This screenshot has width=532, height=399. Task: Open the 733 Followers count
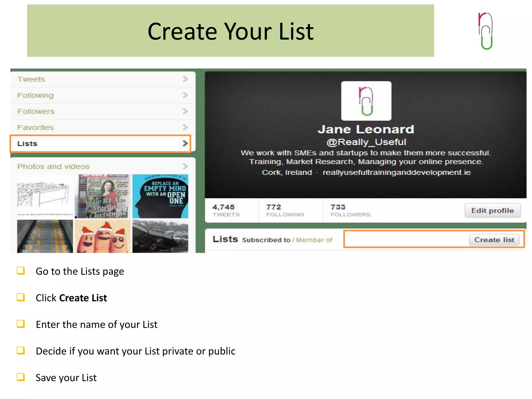(x=350, y=210)
